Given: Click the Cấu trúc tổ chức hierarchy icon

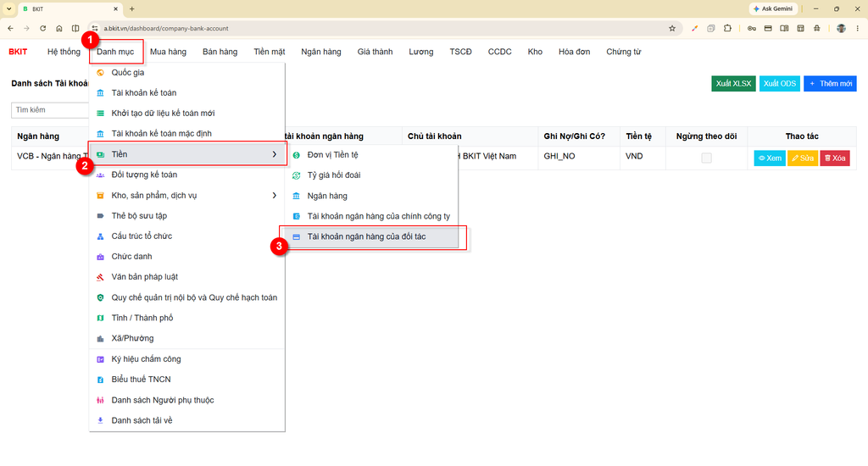Looking at the screenshot, I should (x=100, y=236).
